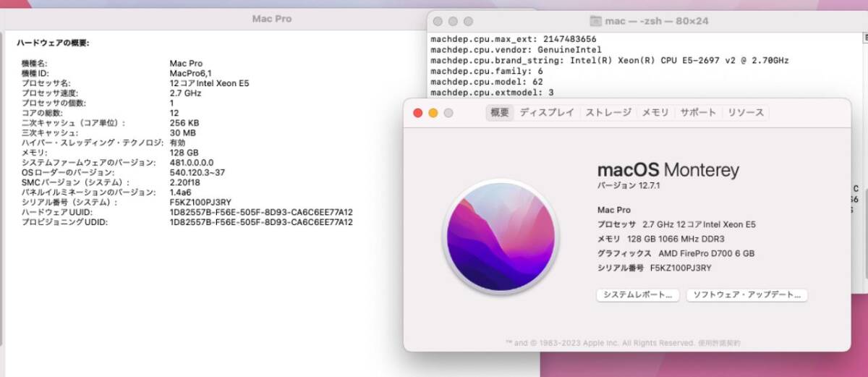Click the 12コア Intel Xeon E5 value in System Report
This screenshot has height=377, width=868.
(210, 83)
